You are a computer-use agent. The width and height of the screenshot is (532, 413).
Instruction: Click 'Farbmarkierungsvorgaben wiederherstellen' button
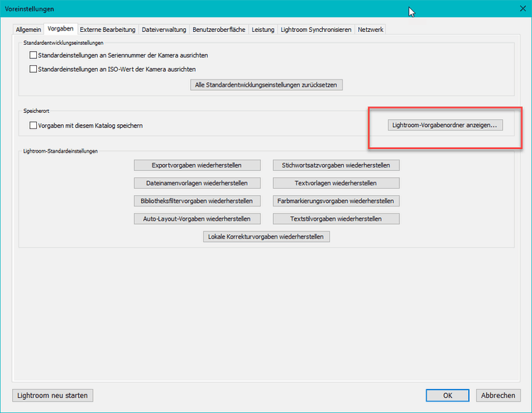(x=336, y=201)
